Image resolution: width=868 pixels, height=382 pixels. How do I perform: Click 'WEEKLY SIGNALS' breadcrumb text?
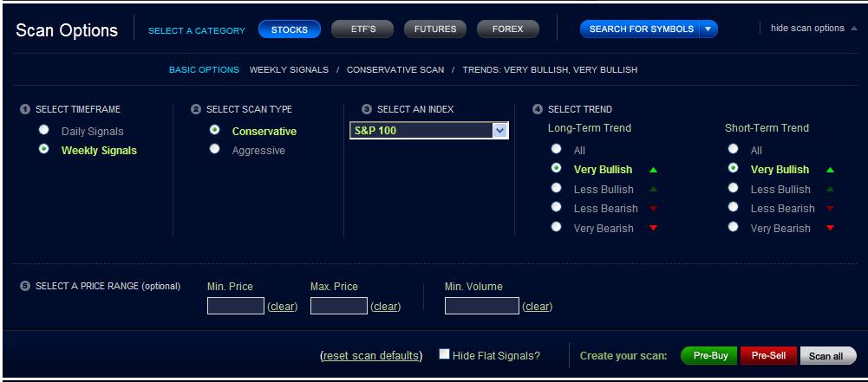[289, 69]
